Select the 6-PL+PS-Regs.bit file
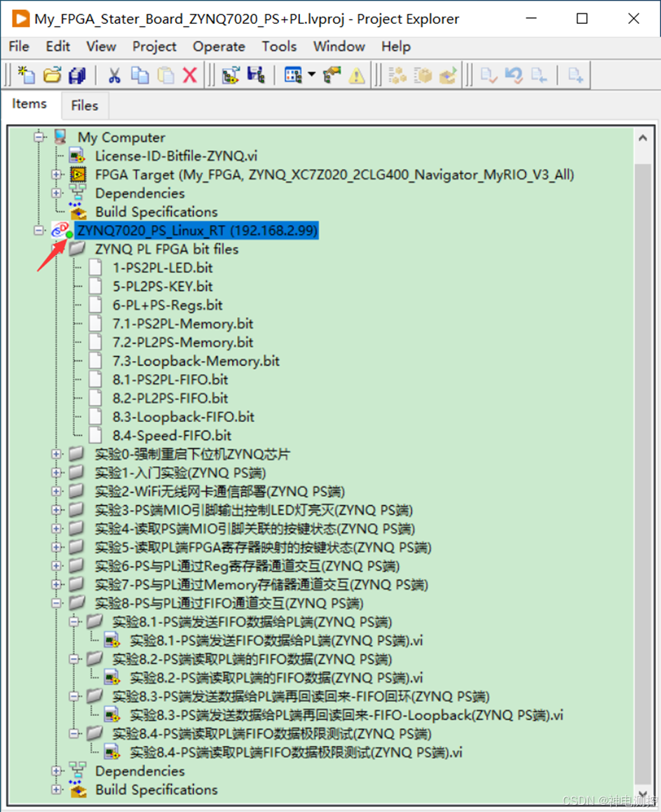This screenshot has width=661, height=812. tap(168, 305)
